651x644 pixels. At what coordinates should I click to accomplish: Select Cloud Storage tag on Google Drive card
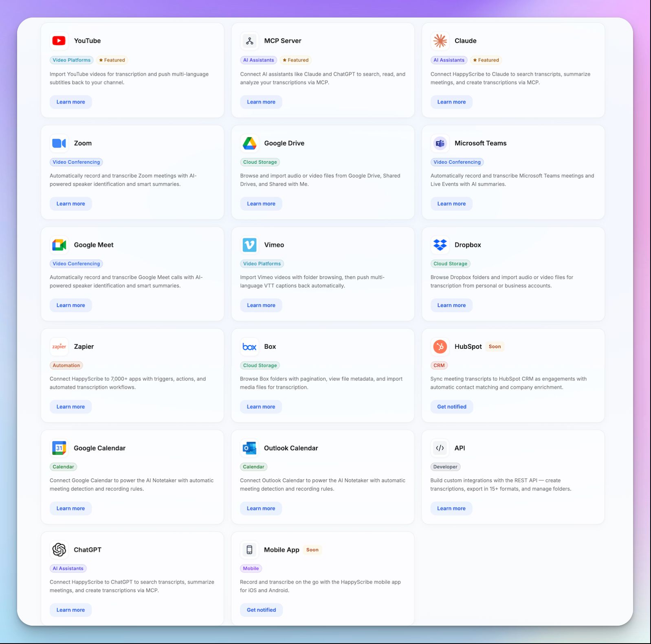point(260,162)
